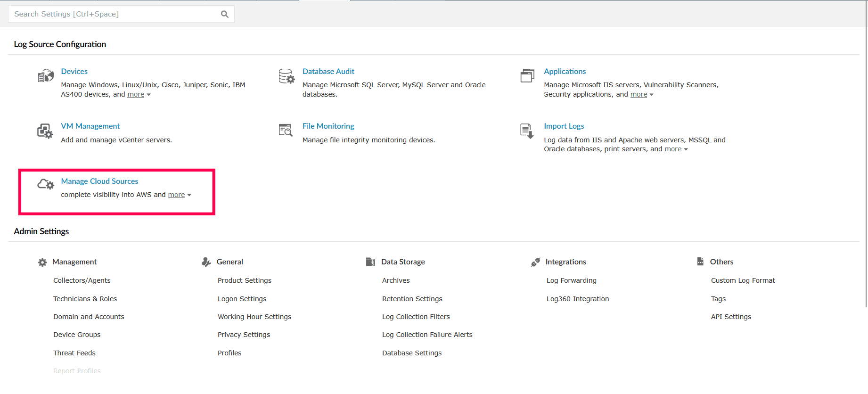The height and width of the screenshot is (394, 868).
Task: Go to Custom Log Format
Action: (x=743, y=280)
